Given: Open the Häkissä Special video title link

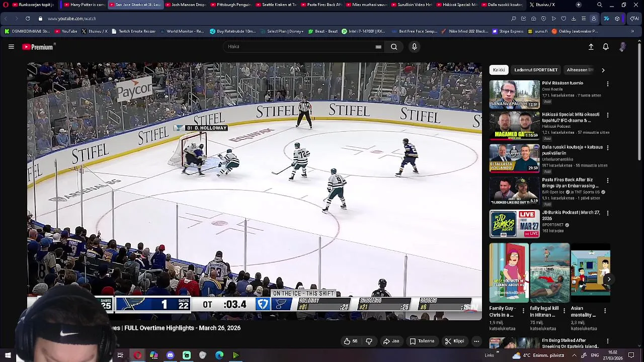Looking at the screenshot, I should pos(571,117).
